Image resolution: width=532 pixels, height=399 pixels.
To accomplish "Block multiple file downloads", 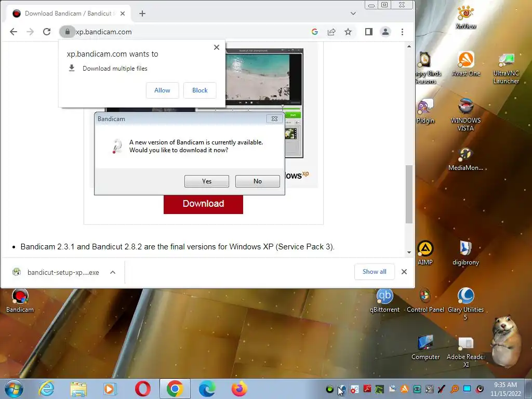I will click(200, 90).
